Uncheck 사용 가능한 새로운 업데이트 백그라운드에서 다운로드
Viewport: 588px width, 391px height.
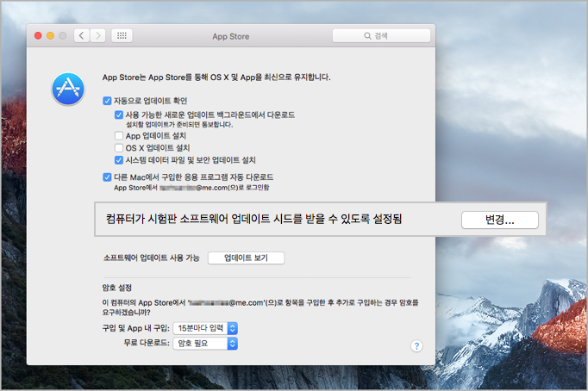tap(119, 115)
